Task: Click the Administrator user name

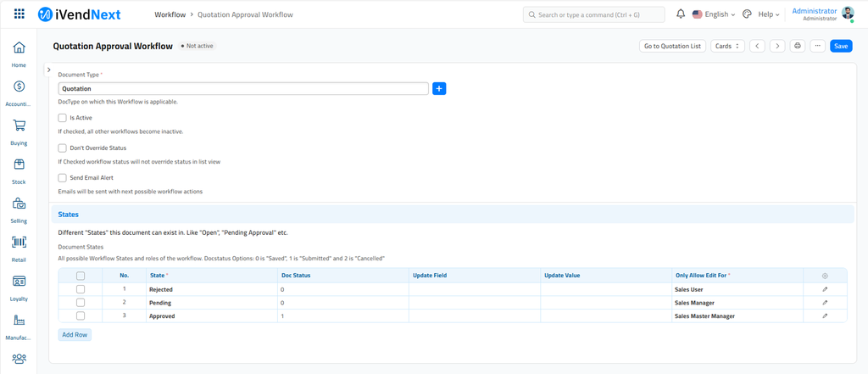Action: [x=815, y=10]
